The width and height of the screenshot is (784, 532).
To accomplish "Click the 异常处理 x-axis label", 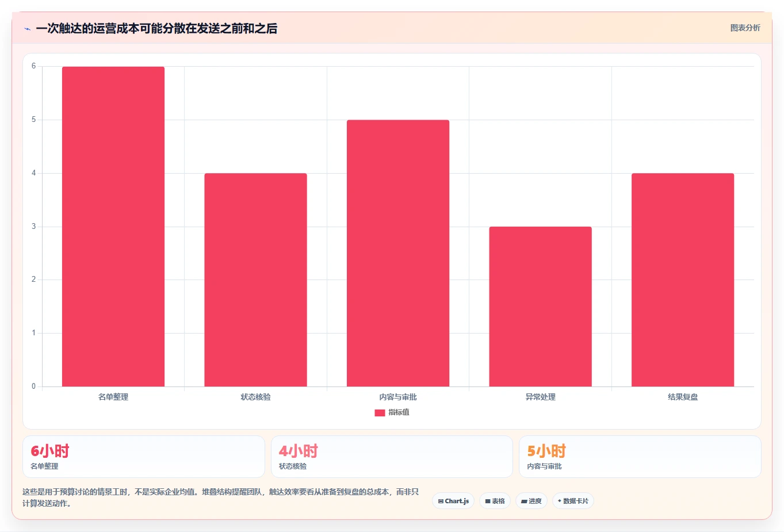I will tap(540, 397).
